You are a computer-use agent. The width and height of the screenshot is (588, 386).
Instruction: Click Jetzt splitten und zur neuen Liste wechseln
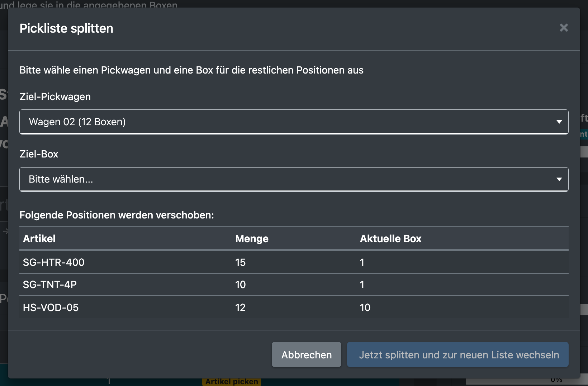(x=458, y=354)
